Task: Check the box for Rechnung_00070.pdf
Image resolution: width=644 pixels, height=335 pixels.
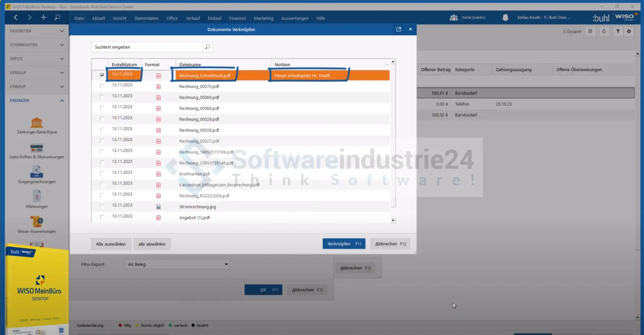Action: 102,86
